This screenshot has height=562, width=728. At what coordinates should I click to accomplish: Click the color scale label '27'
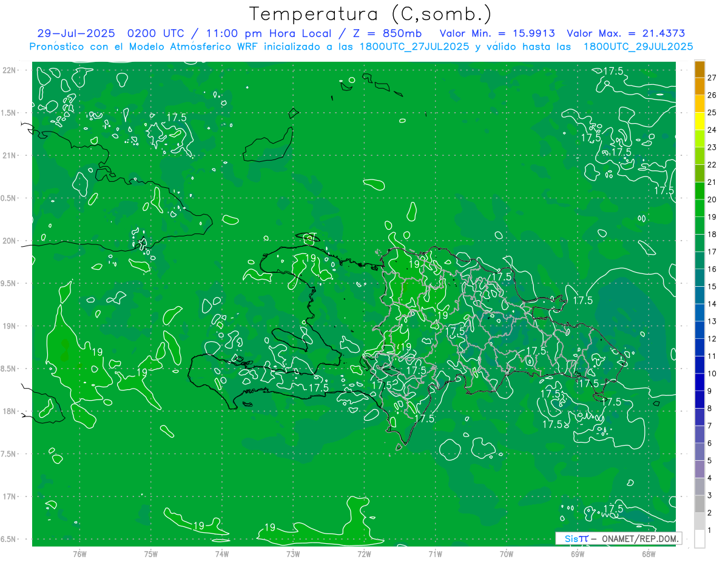(x=712, y=78)
